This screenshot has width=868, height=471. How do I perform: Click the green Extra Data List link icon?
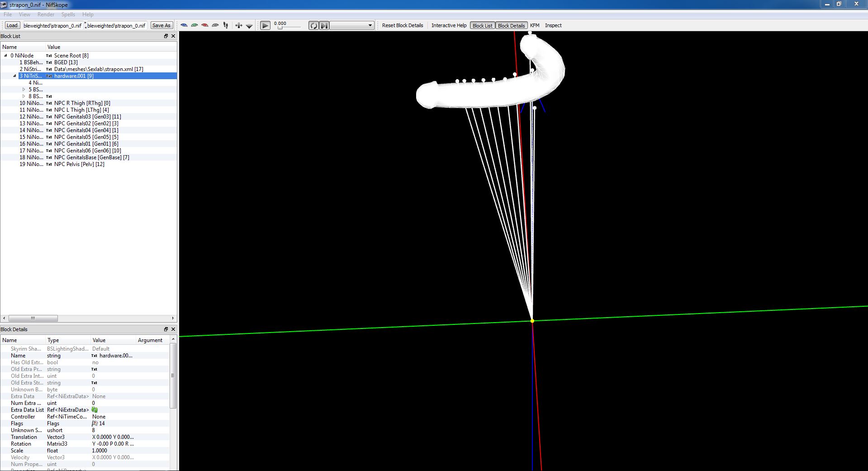(95, 410)
